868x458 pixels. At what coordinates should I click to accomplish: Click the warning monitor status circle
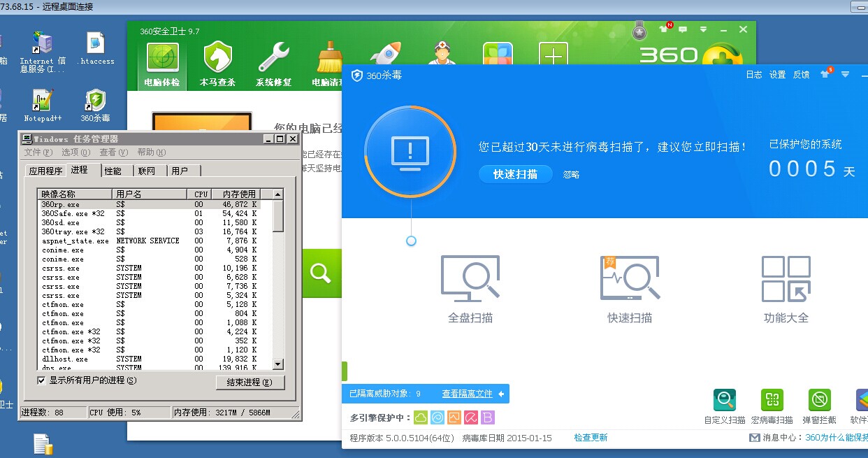(410, 150)
